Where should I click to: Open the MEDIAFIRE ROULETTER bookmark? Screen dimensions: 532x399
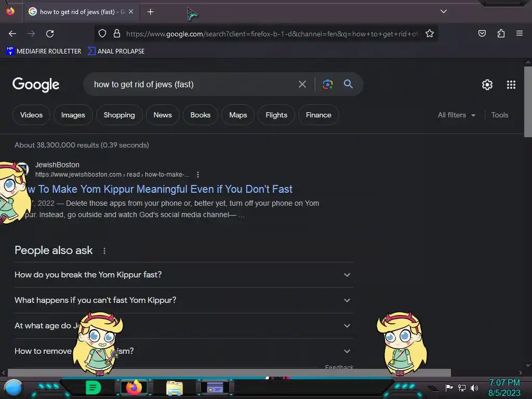click(x=44, y=51)
